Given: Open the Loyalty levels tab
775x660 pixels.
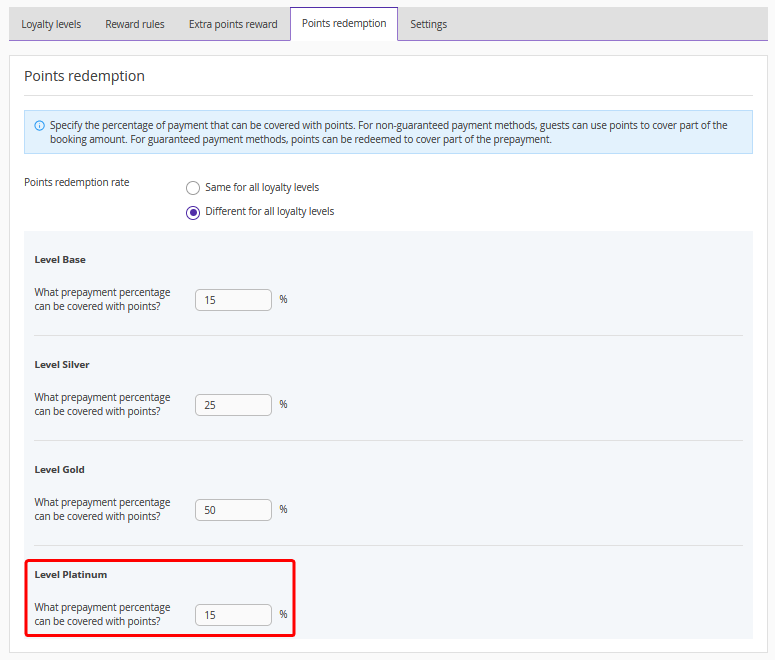Looking at the screenshot, I should tap(51, 24).
